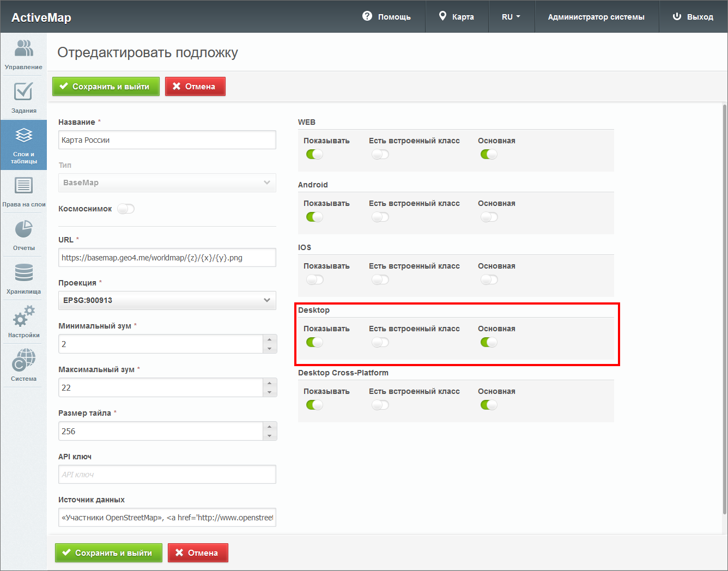Open the Управление users sidebar icon
Viewport: 728px width, 571px height.
[23, 49]
